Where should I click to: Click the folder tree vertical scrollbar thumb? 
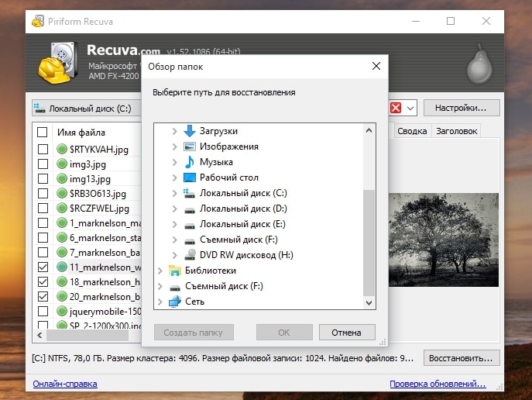pyautogui.click(x=369, y=243)
